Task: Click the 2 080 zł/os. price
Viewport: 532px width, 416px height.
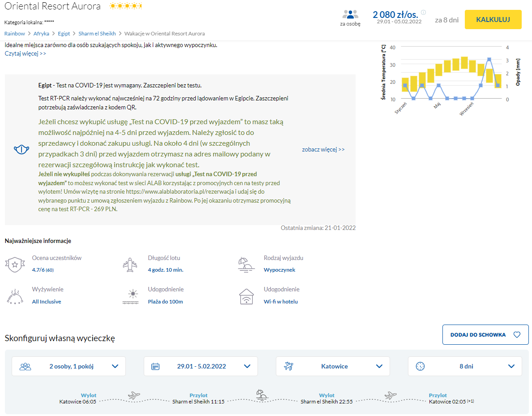Action: [x=395, y=15]
